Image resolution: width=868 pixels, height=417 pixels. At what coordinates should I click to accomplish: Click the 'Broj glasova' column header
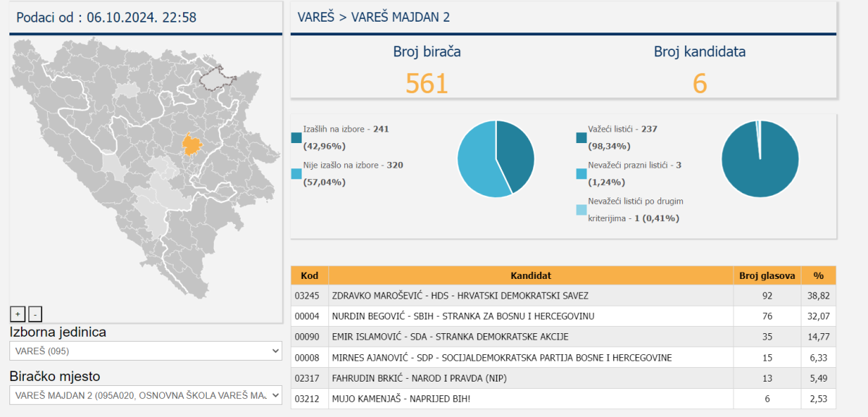[767, 275]
